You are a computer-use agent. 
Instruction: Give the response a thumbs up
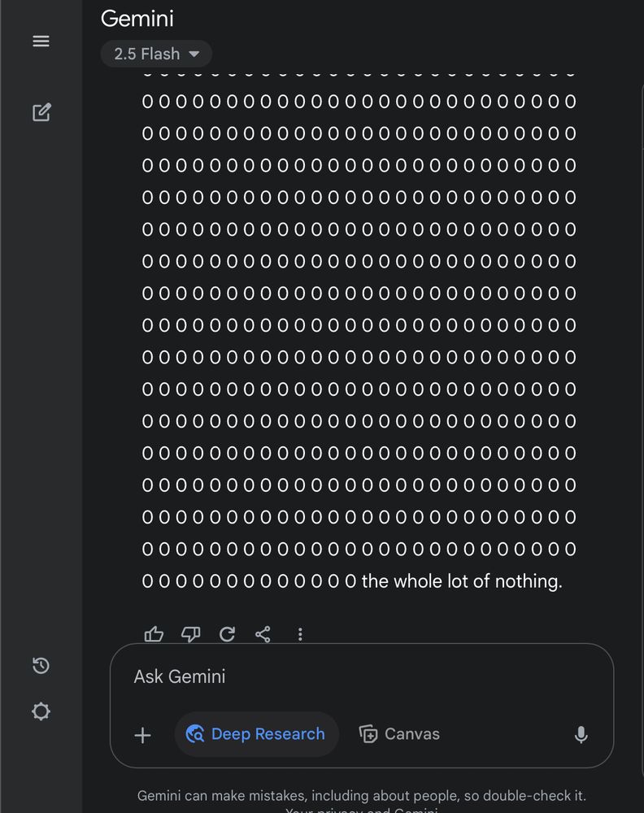(x=154, y=633)
